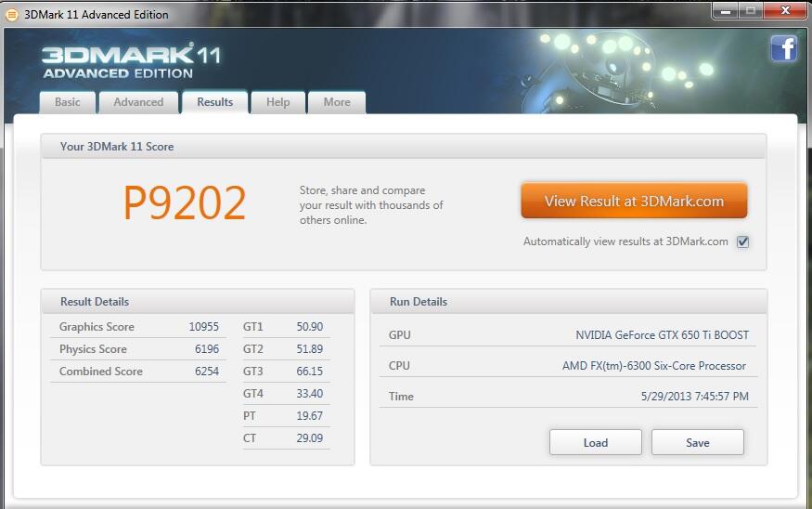Uncheck automatically view results at 3DMark.com
812x509 pixels.
coord(743,241)
